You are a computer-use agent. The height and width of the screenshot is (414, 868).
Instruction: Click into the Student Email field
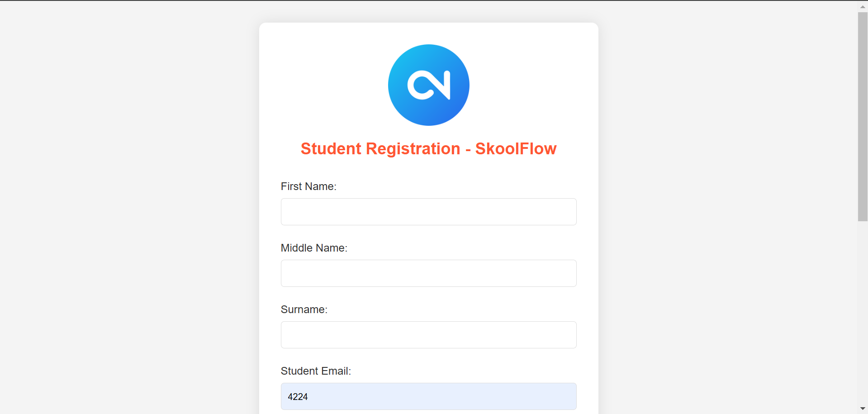428,396
